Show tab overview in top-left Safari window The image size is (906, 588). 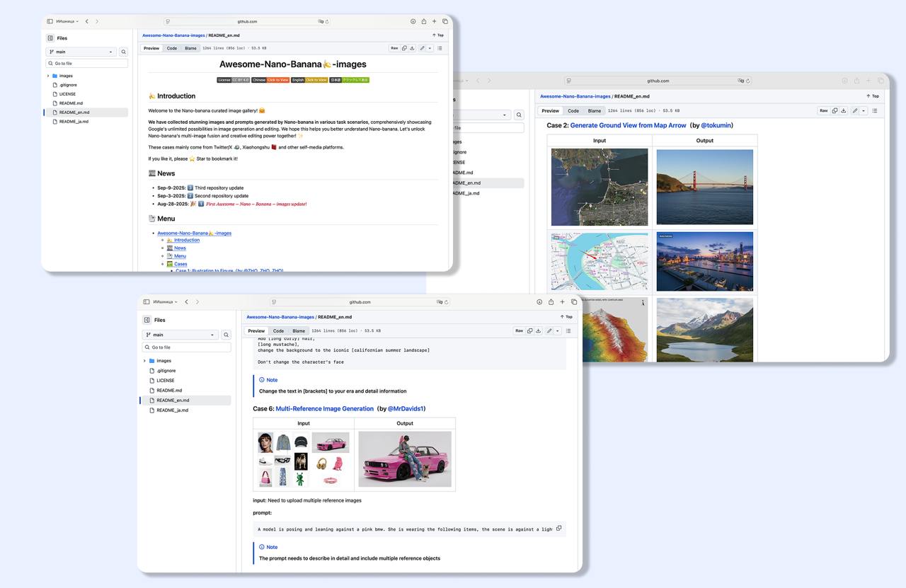(445, 21)
